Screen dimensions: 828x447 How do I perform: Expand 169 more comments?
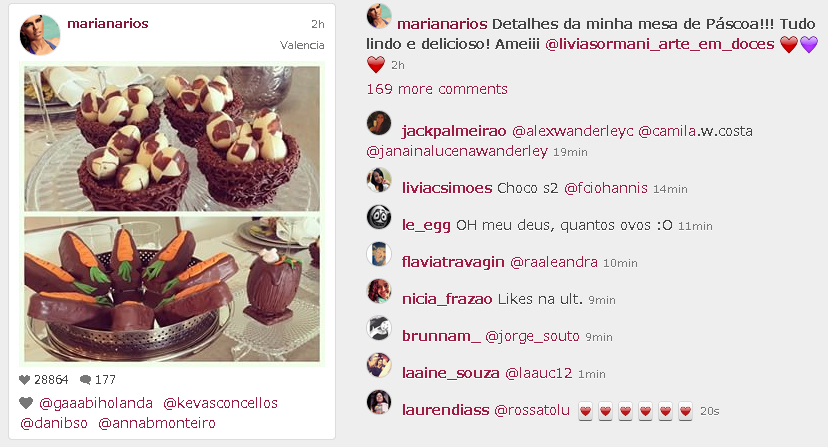pyautogui.click(x=437, y=89)
